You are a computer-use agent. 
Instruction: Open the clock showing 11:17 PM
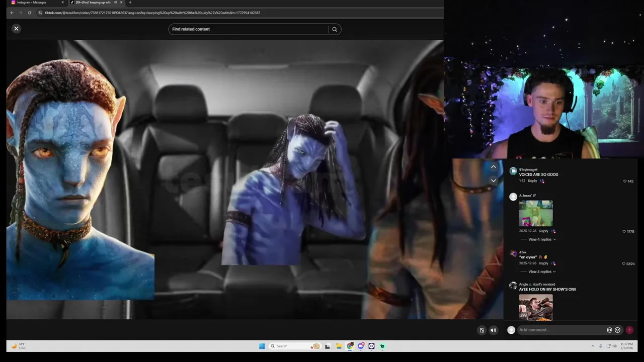[x=626, y=346]
